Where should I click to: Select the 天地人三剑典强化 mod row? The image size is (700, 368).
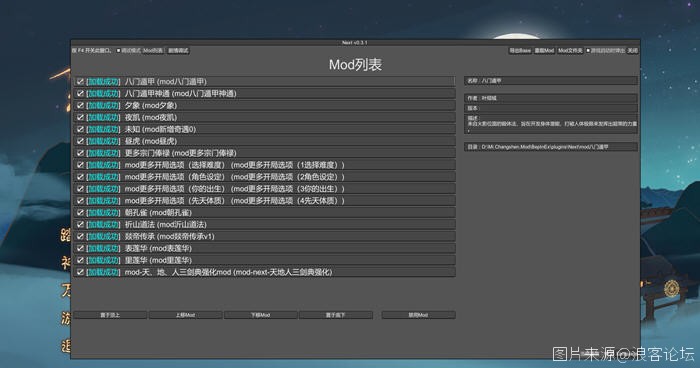click(x=265, y=272)
